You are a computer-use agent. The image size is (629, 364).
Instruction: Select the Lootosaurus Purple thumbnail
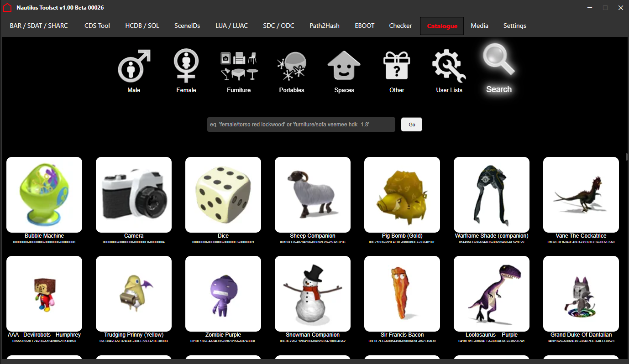tap(492, 294)
